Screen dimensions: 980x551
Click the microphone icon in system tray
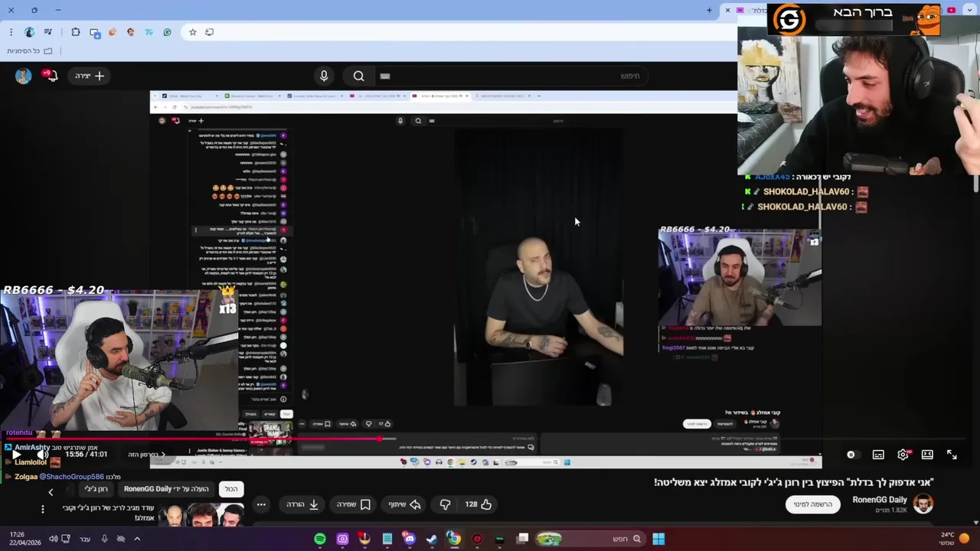pos(104,539)
